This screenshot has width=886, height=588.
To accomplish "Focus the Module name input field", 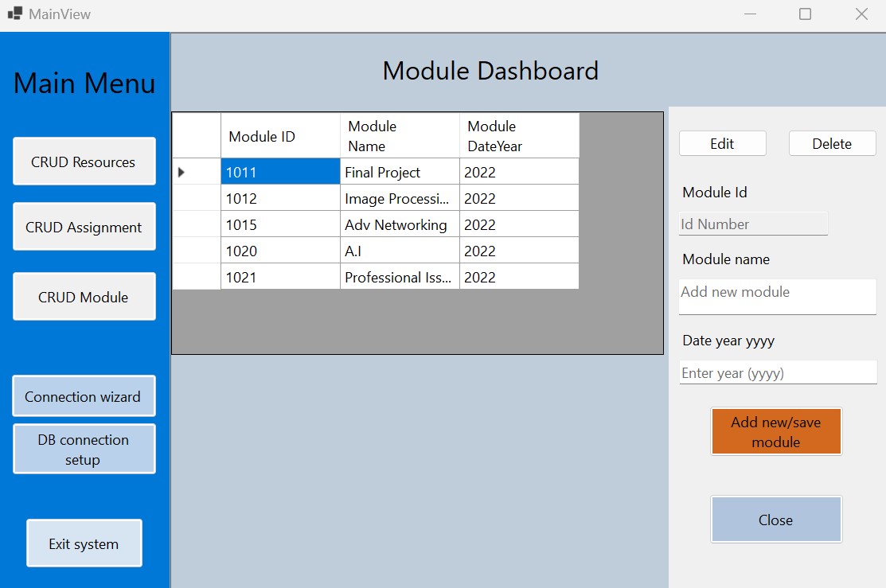I will 777,295.
